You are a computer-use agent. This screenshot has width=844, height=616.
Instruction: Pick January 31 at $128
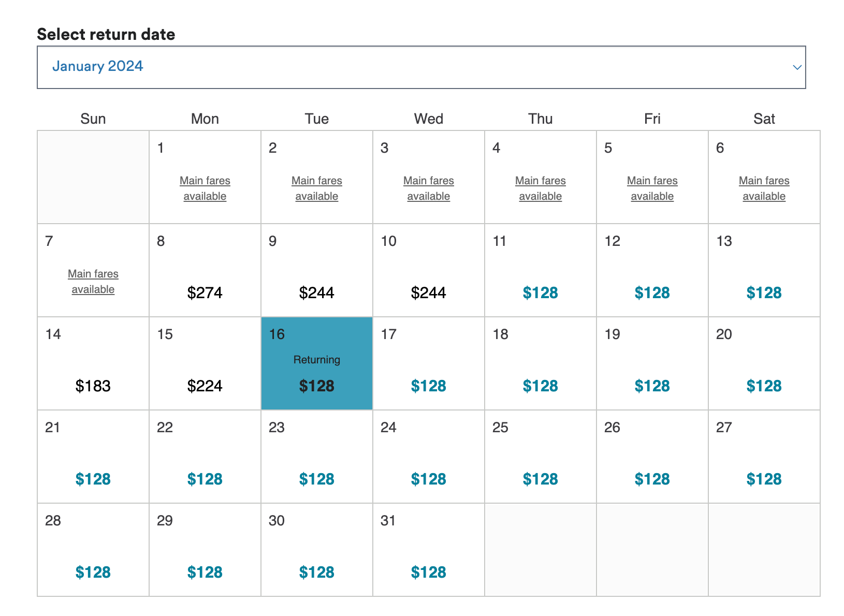pos(428,572)
